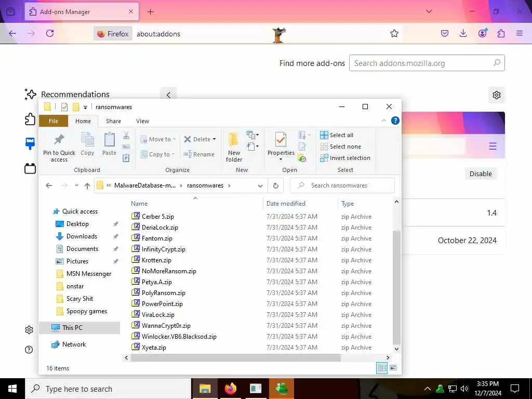Switch to the Home ribbon tab
Viewport: 532px width, 399px height.
pyautogui.click(x=83, y=121)
